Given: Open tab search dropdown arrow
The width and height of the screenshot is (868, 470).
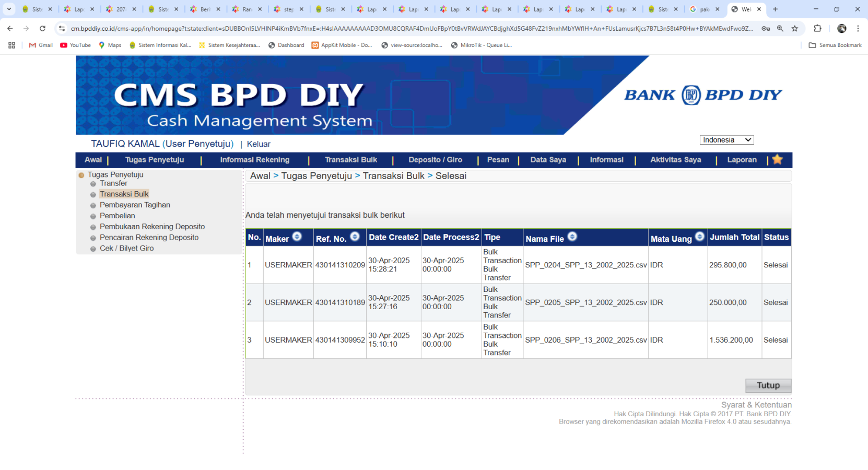Looking at the screenshot, I should (x=9, y=9).
